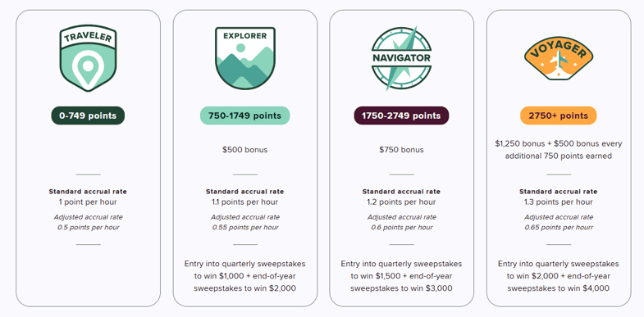Click the 0.65 points per hour adjusted rate
644x317 pixels.
point(559,227)
